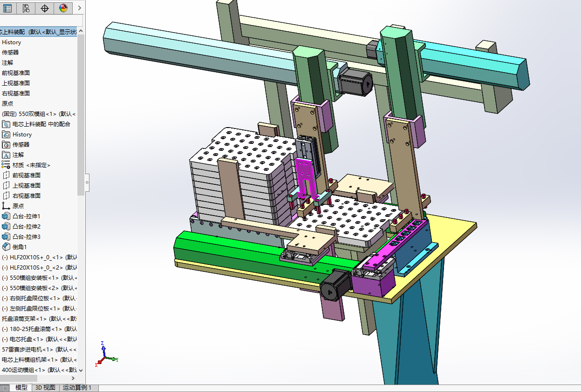Click the plane icon beside 上视基准面

6,185
